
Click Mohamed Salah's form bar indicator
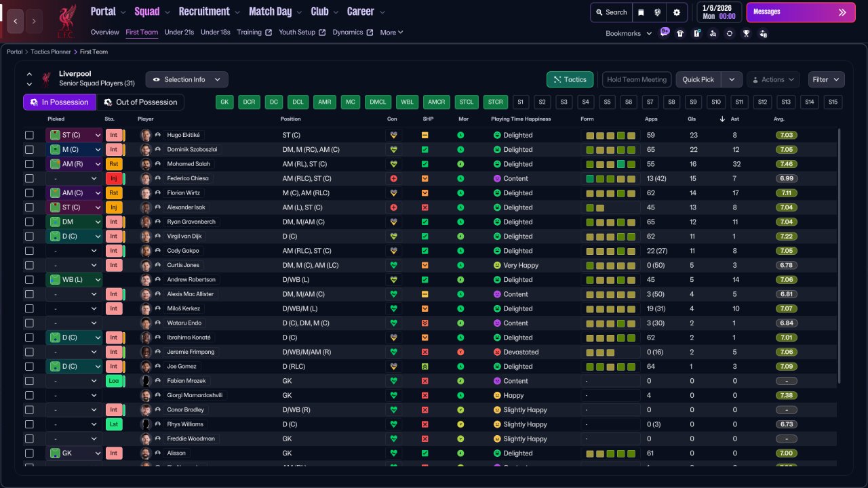click(x=610, y=164)
